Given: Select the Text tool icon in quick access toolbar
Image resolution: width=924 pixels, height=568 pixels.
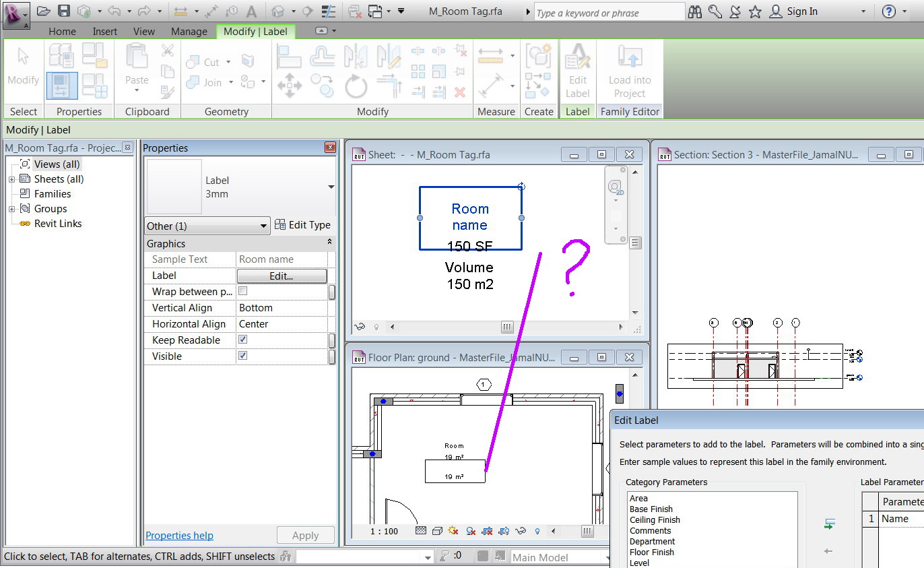Looking at the screenshot, I should (251, 11).
